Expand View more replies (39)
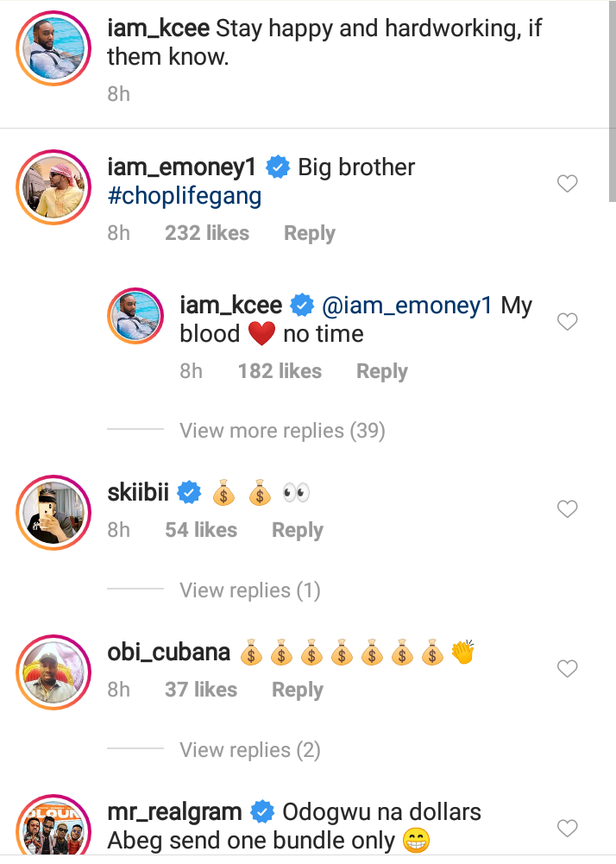The height and width of the screenshot is (864, 616). (x=281, y=430)
